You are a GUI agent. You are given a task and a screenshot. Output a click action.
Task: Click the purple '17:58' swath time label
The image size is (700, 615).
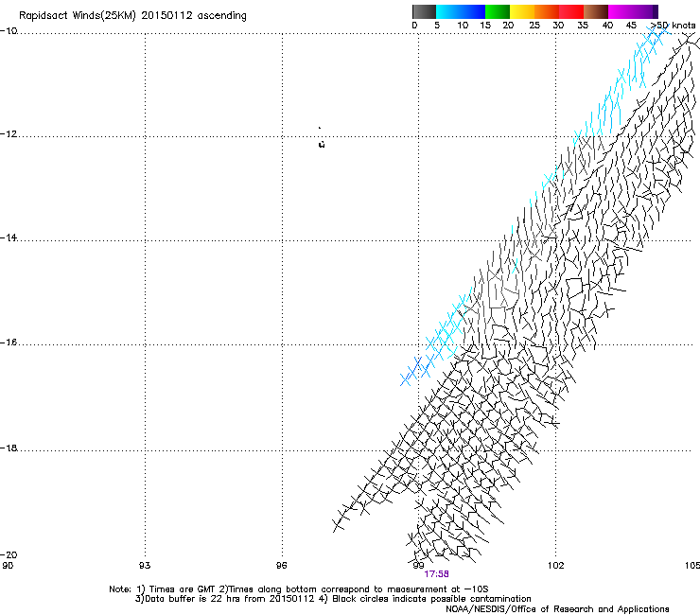(x=437, y=574)
